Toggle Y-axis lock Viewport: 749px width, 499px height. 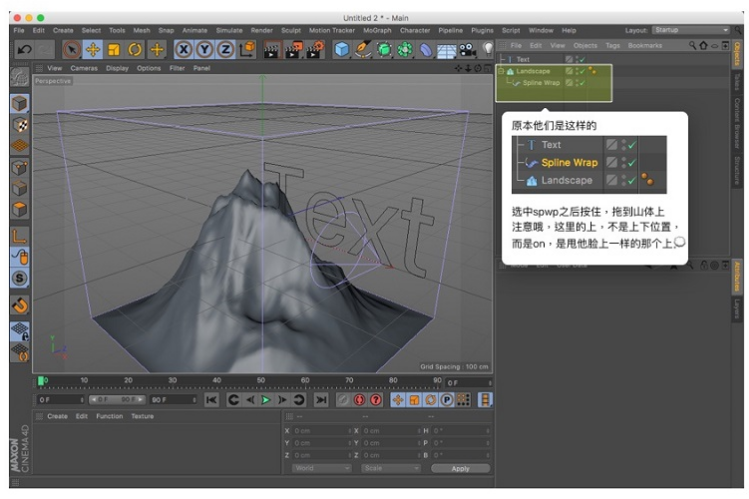click(204, 49)
